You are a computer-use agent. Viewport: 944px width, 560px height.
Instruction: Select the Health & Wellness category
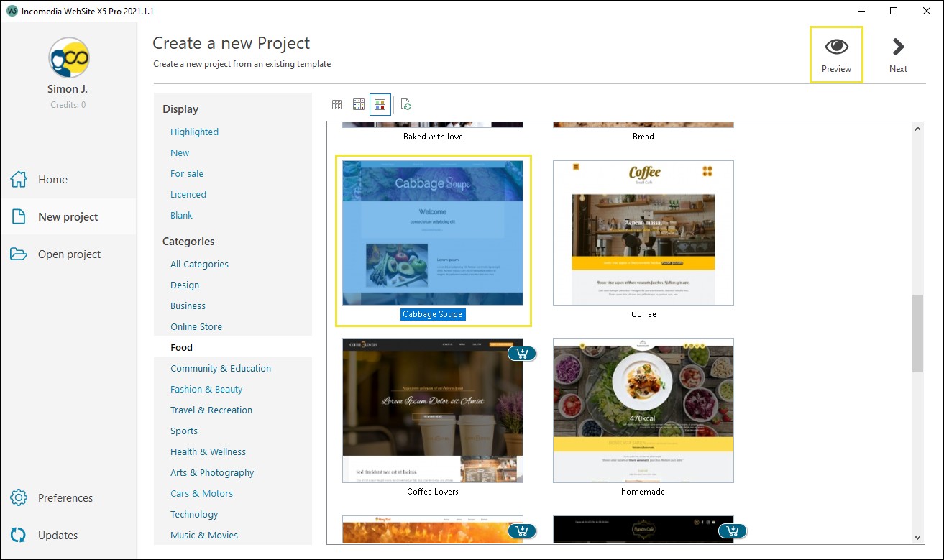pyautogui.click(x=208, y=451)
